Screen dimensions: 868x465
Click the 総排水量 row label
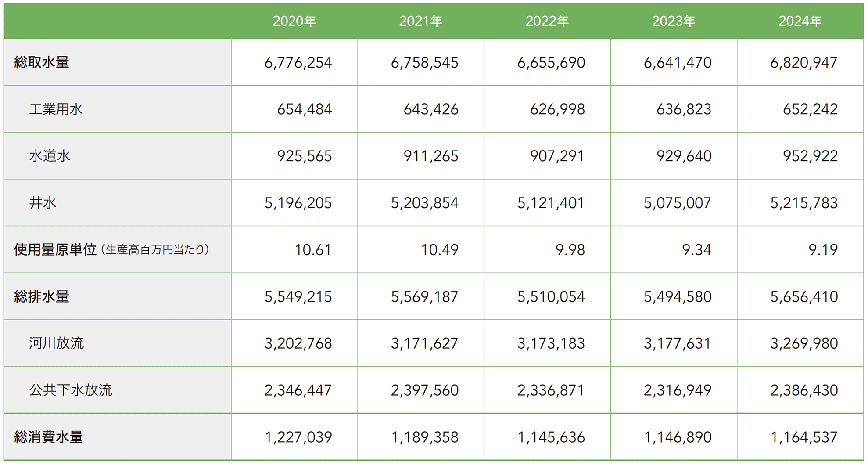(42, 296)
